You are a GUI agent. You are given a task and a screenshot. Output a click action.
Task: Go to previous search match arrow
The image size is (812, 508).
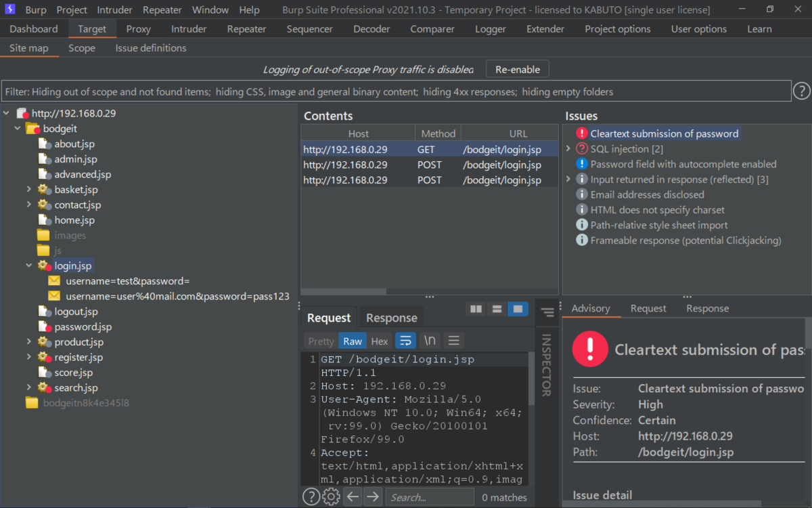click(353, 496)
